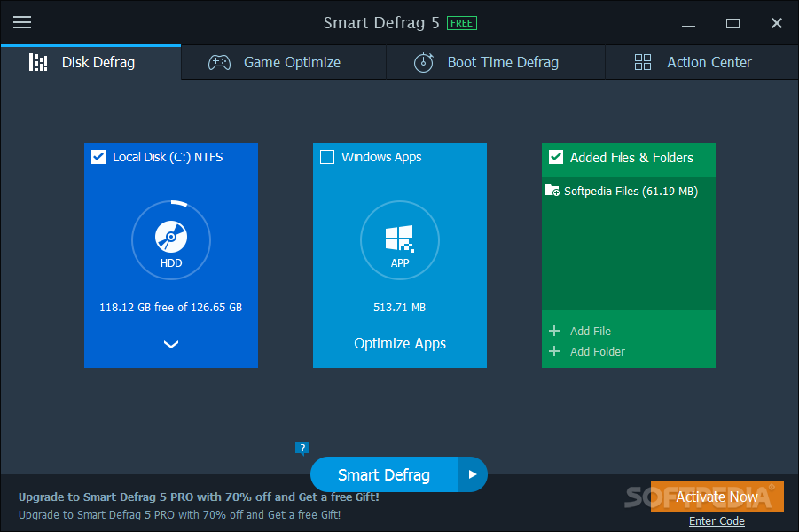This screenshot has height=532, width=799.
Task: Open the blue question mark help tooltip
Action: 302,449
